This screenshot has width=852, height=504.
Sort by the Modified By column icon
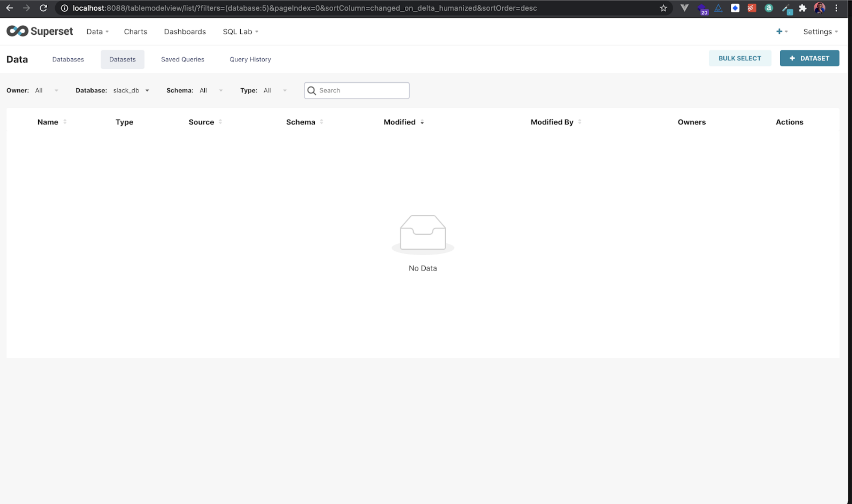pyautogui.click(x=579, y=122)
